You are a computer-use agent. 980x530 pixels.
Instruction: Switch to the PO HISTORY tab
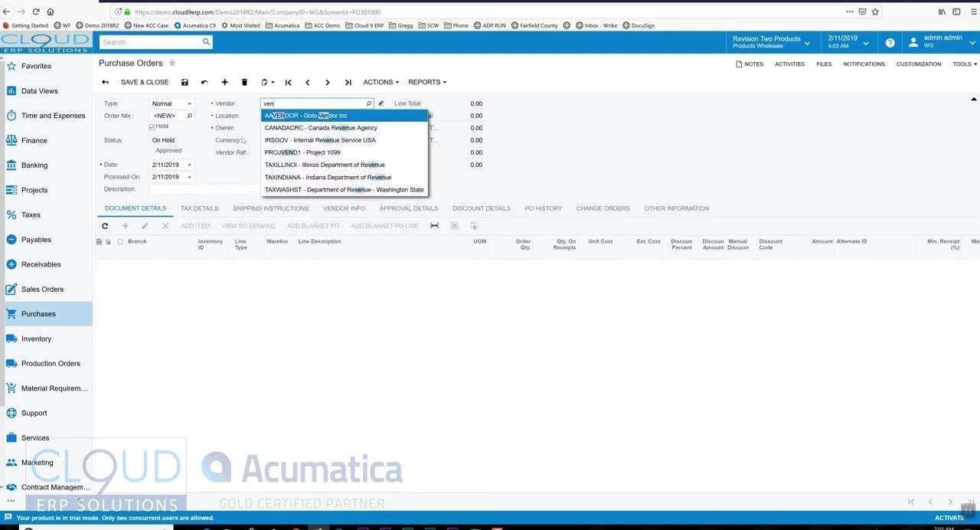[x=543, y=208]
